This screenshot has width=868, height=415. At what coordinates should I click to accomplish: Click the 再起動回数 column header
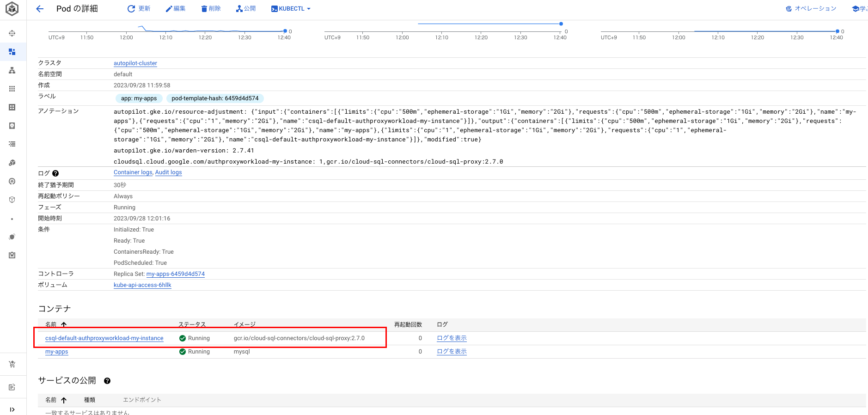coord(408,324)
